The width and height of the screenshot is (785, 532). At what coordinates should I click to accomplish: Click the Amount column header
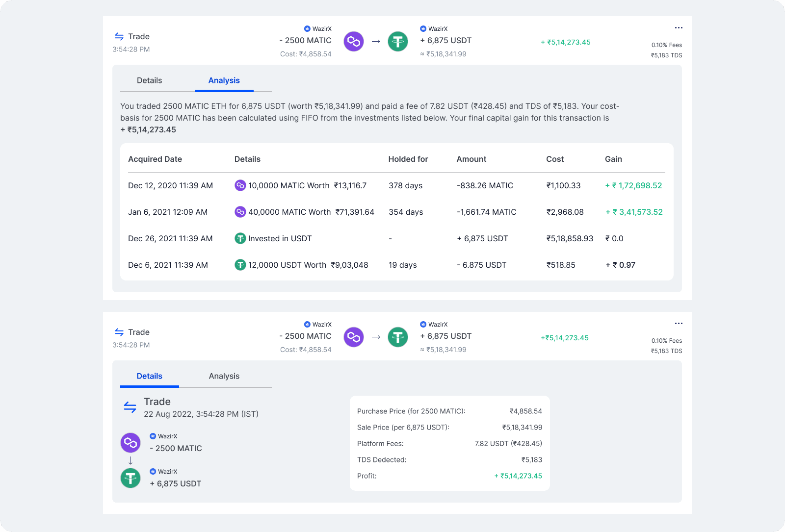[471, 159]
